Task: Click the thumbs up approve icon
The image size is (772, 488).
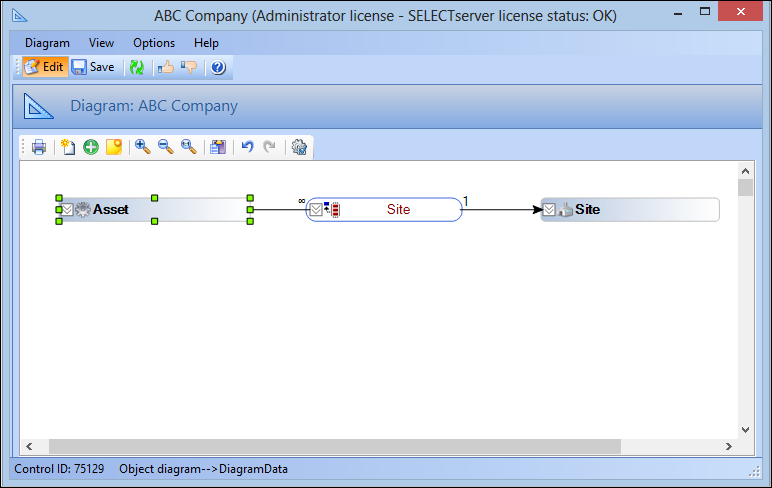Action: [x=166, y=67]
